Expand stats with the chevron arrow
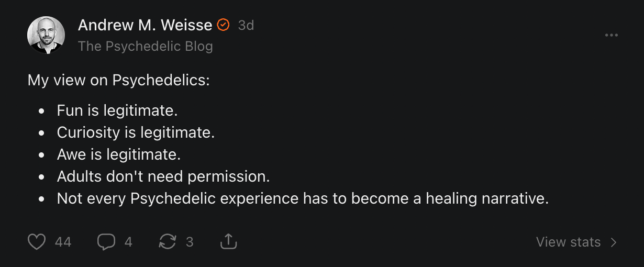This screenshot has width=644, height=267. click(614, 242)
